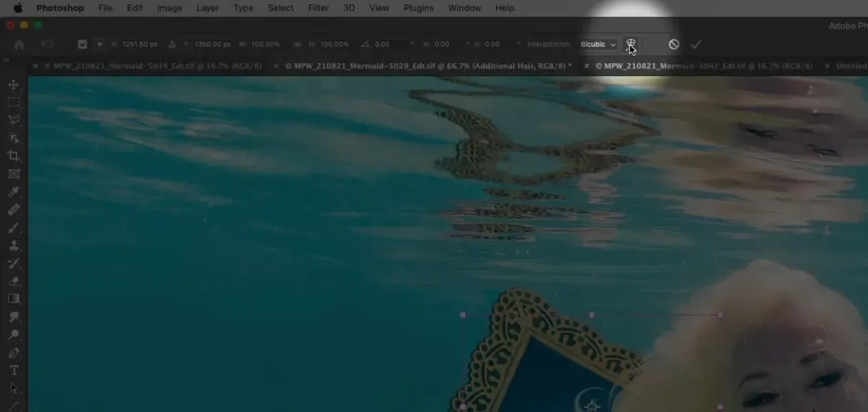Choose the Crop tool
This screenshot has height=412, width=868.
click(14, 156)
